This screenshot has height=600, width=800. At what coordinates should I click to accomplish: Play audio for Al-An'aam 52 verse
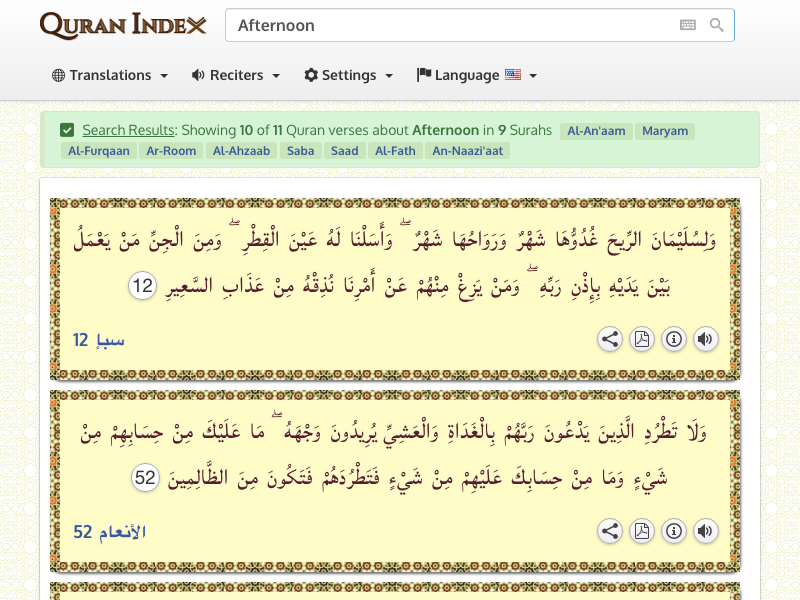tap(706, 531)
